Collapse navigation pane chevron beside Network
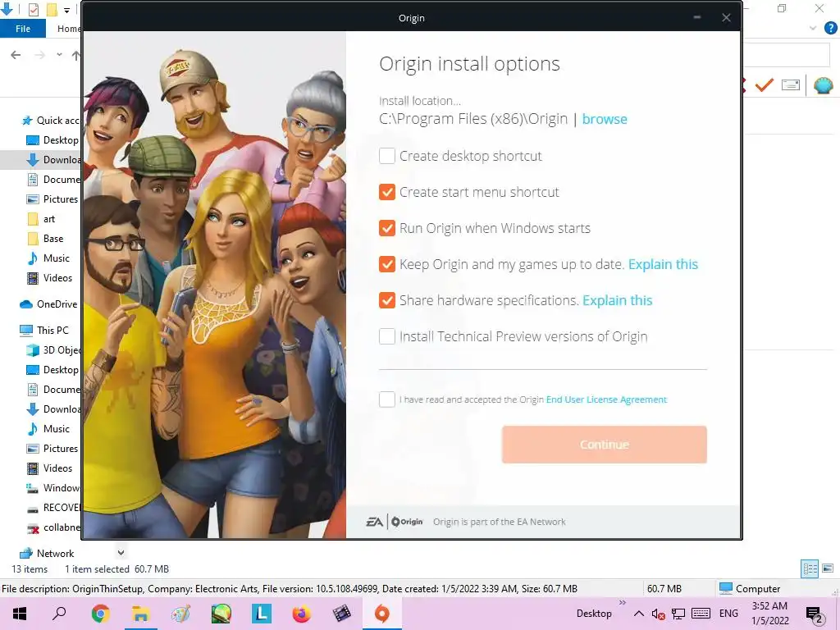 [121, 552]
